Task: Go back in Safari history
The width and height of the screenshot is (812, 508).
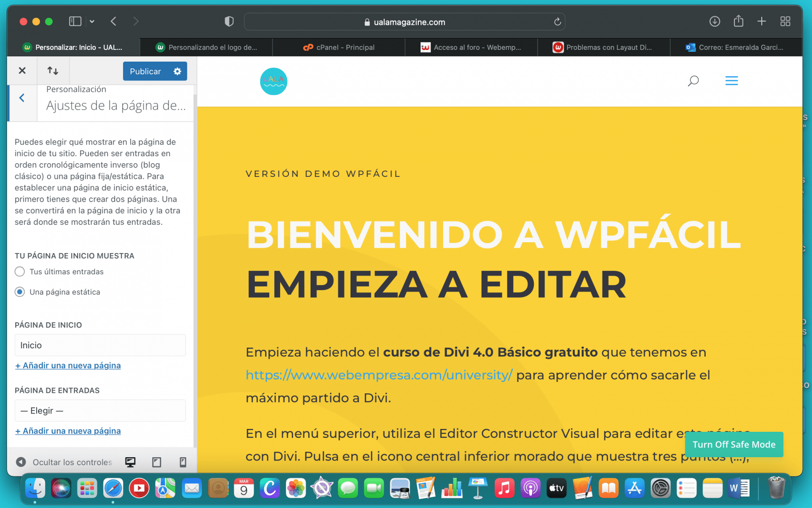Action: coord(113,21)
